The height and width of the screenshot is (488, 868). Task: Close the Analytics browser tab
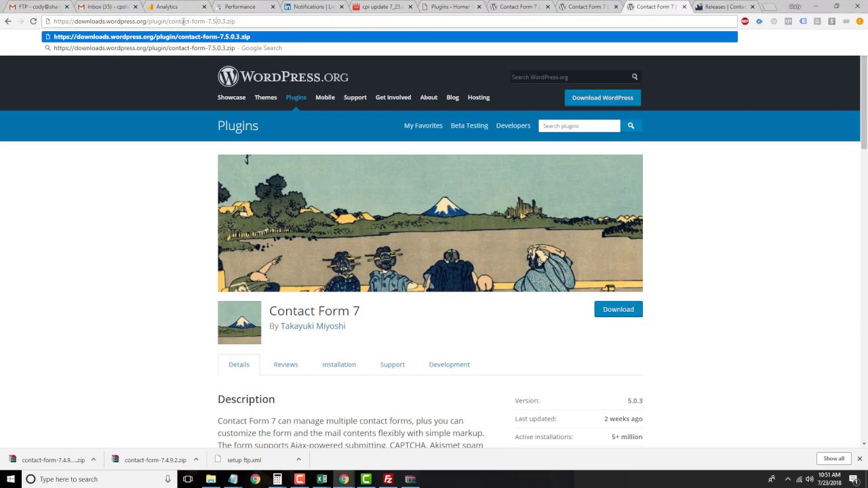point(204,7)
